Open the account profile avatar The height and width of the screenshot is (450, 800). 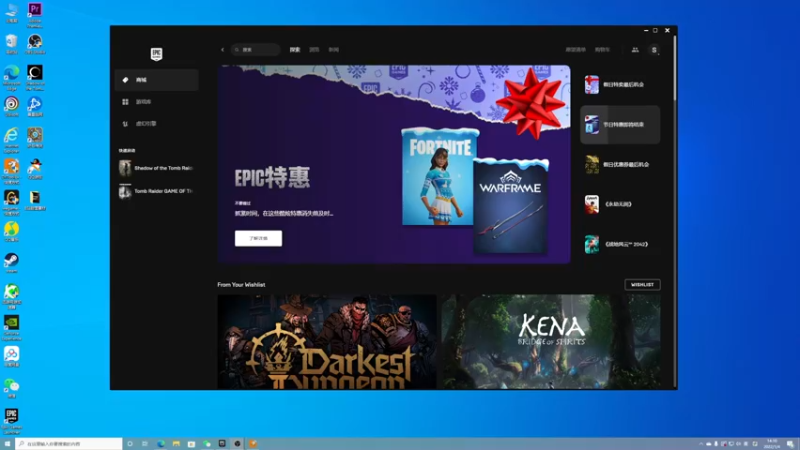[x=654, y=50]
